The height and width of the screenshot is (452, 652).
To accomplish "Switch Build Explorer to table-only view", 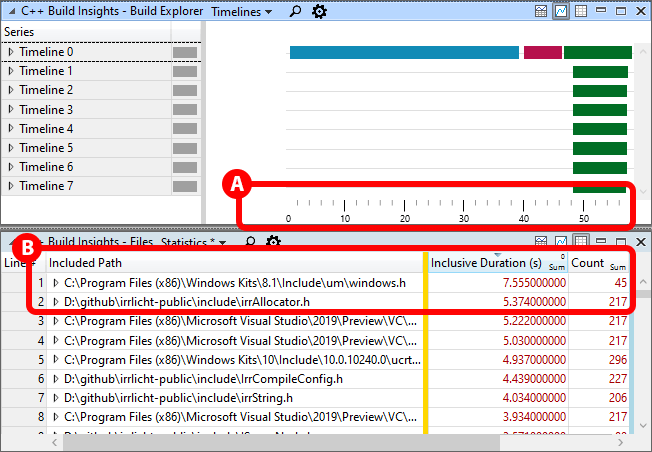I will tap(580, 11).
